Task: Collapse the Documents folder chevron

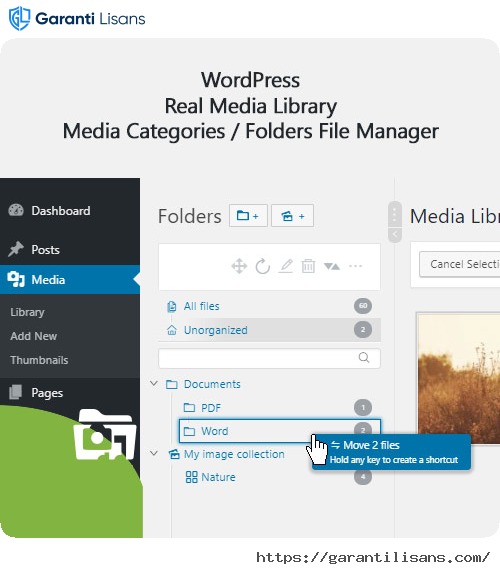Action: [x=154, y=384]
